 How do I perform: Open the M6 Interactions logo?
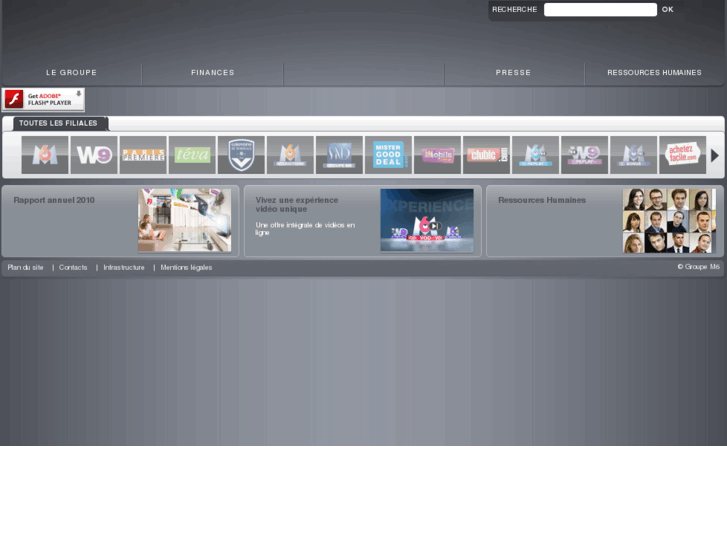point(290,155)
